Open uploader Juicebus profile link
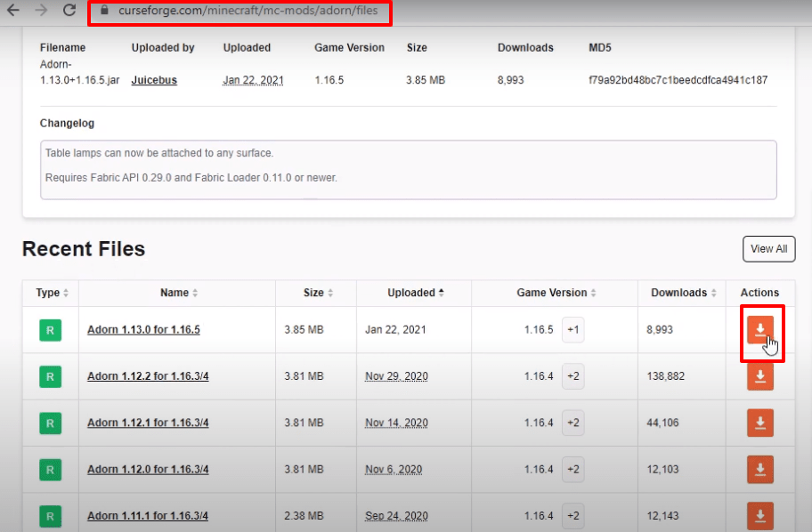This screenshot has width=812, height=532. (154, 80)
